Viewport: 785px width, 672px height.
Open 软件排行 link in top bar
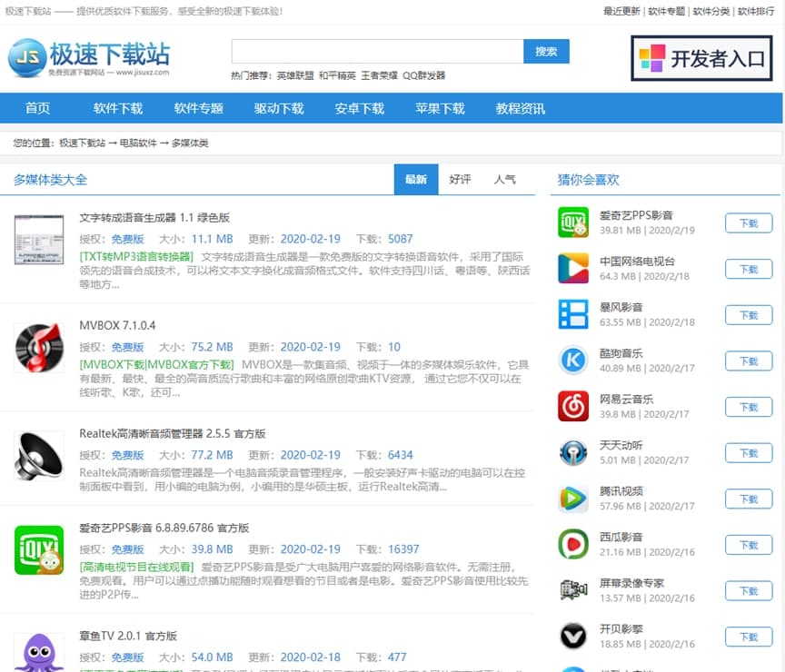coord(756,11)
